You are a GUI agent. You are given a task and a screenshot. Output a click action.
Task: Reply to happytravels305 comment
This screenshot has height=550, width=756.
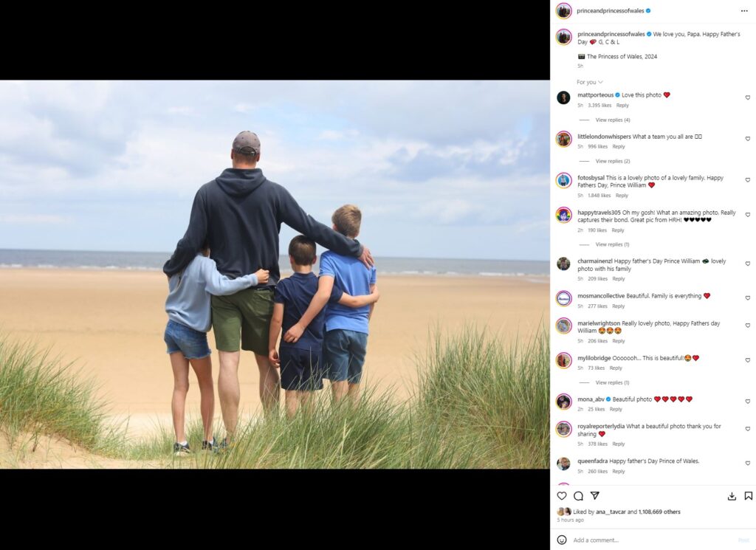[x=618, y=230]
